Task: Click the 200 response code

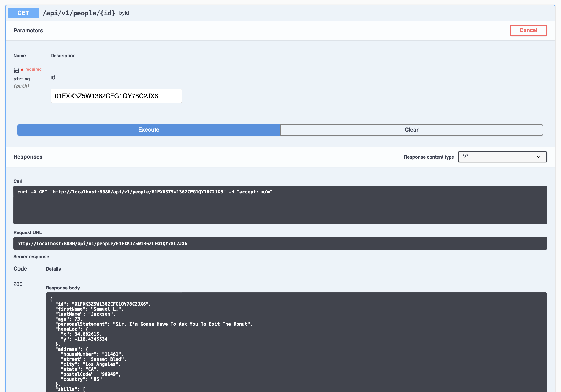Action: tap(18, 284)
